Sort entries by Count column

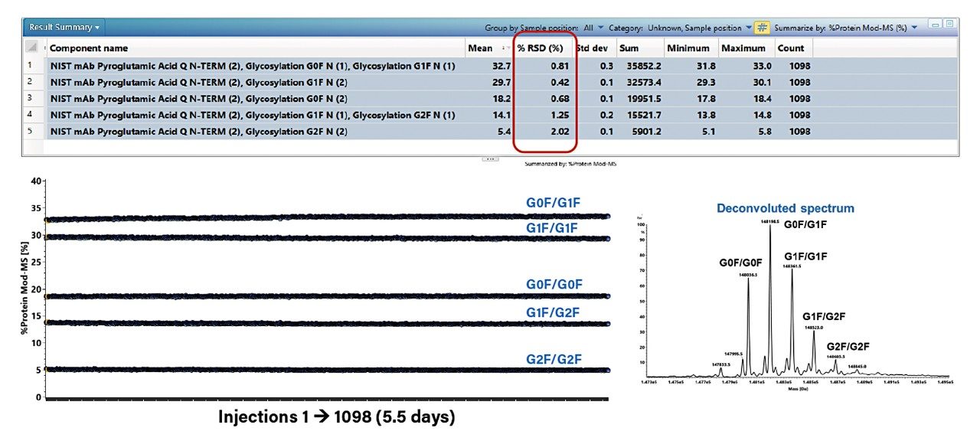(x=791, y=47)
